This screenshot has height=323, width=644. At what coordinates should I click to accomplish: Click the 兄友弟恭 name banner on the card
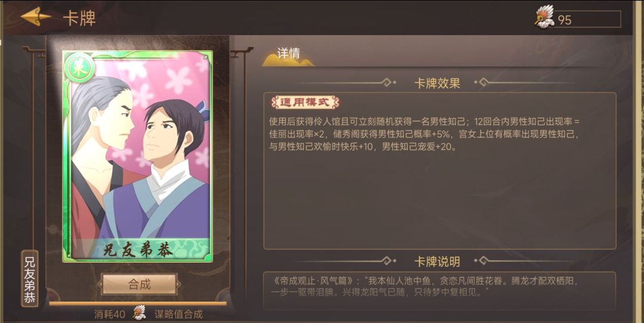138,249
